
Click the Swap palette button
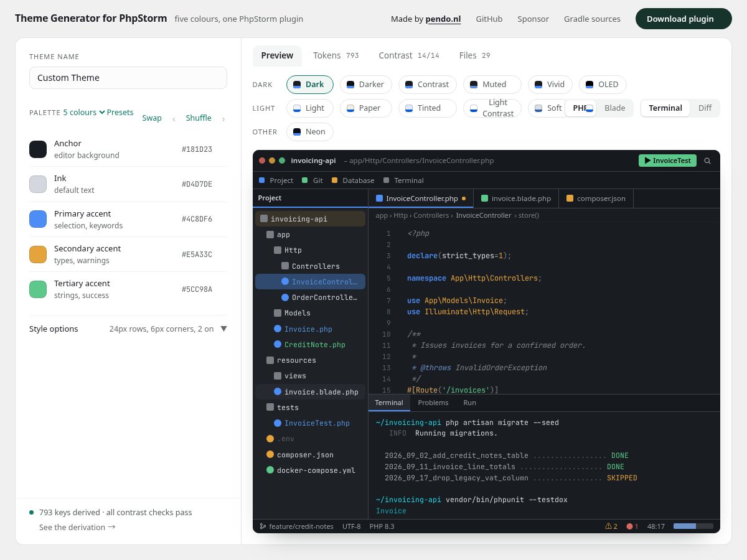[x=152, y=118]
